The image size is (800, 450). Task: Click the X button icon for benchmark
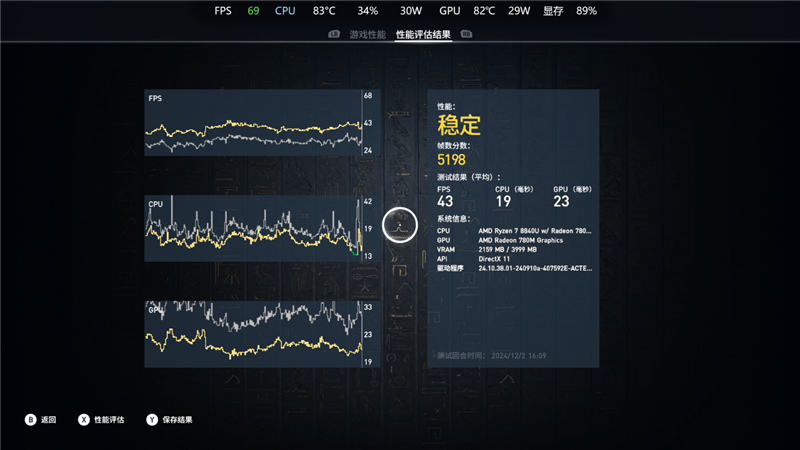pyautogui.click(x=84, y=419)
